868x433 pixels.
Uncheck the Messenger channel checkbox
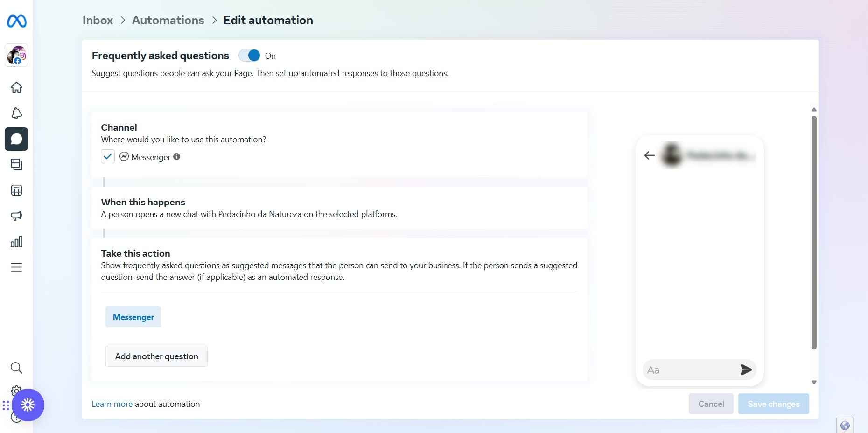pyautogui.click(x=107, y=156)
